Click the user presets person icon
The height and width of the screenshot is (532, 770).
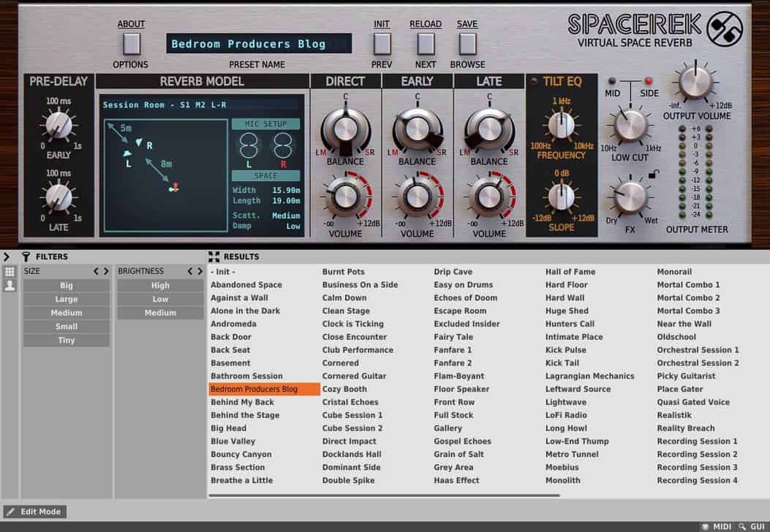tap(10, 286)
